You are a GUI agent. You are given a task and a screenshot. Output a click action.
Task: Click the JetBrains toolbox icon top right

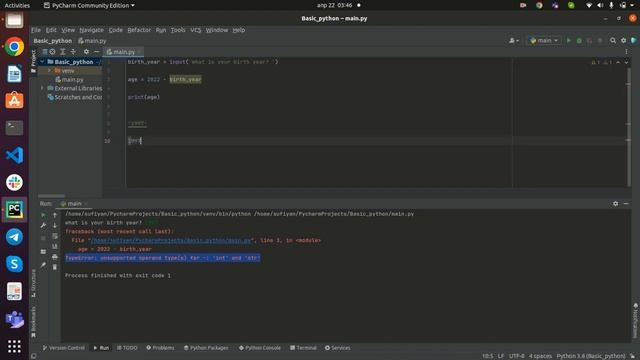click(633, 40)
